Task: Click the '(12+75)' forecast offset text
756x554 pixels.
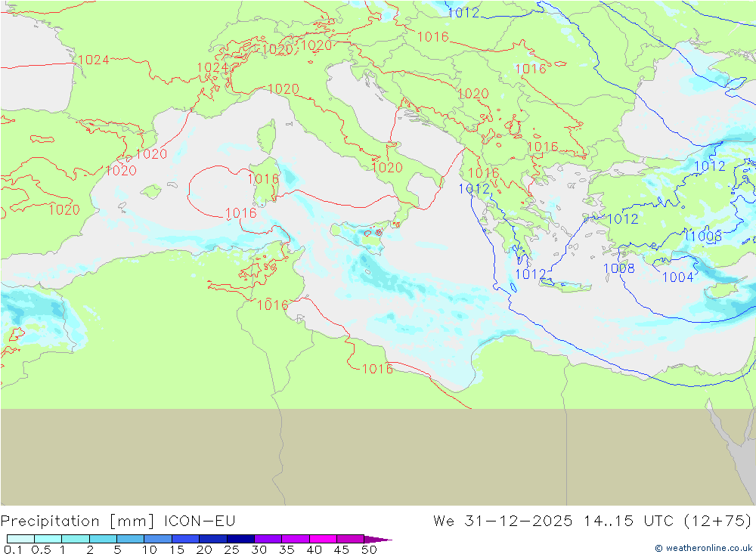Action: tap(718, 522)
